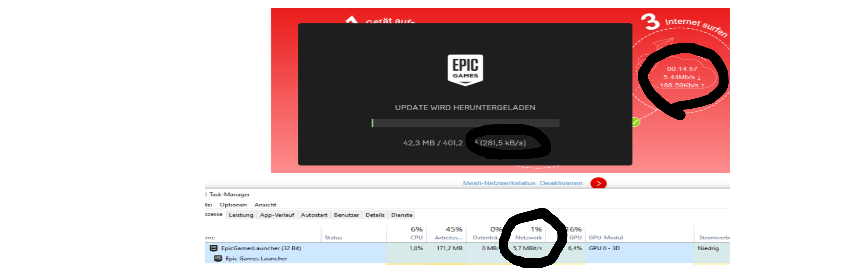Click the cloud showing connection speeds
Viewport: 868px width, 273px height.
[x=682, y=77]
